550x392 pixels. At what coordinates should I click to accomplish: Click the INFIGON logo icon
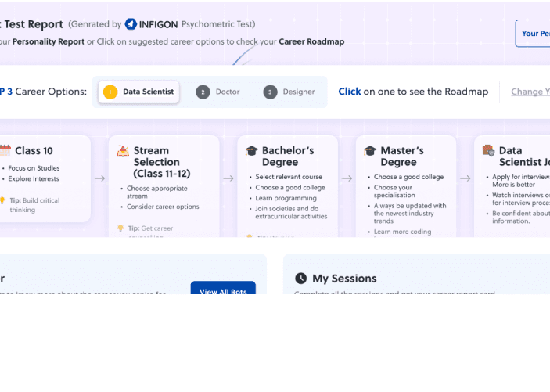click(x=131, y=23)
